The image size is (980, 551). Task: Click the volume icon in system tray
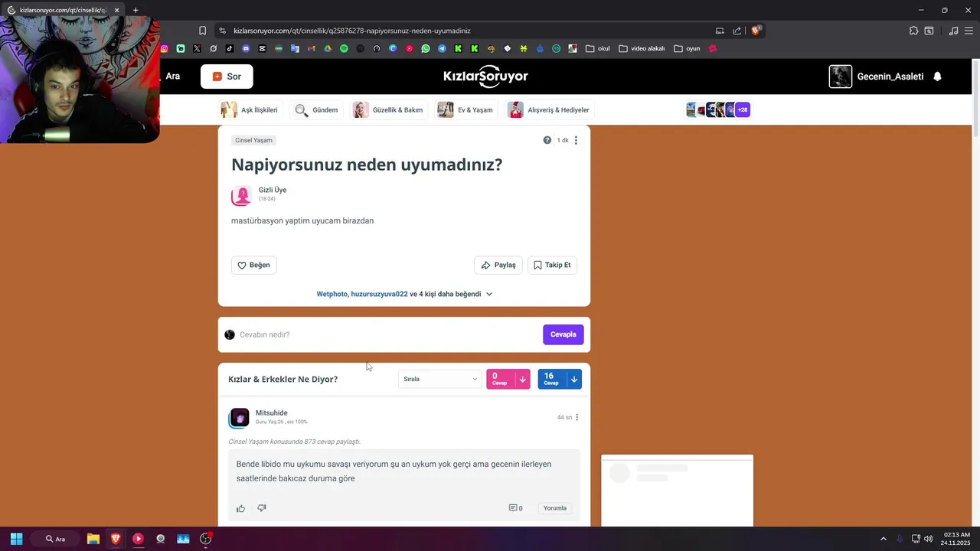(928, 539)
